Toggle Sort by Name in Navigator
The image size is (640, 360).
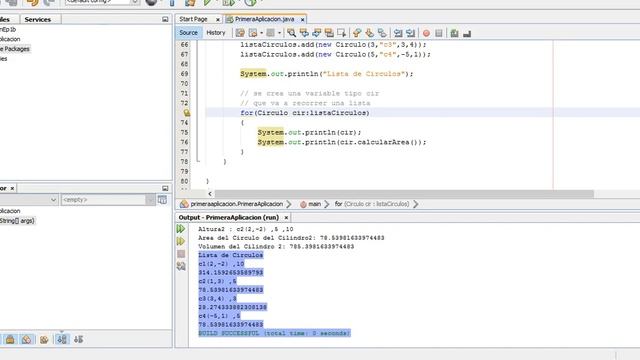62,339
